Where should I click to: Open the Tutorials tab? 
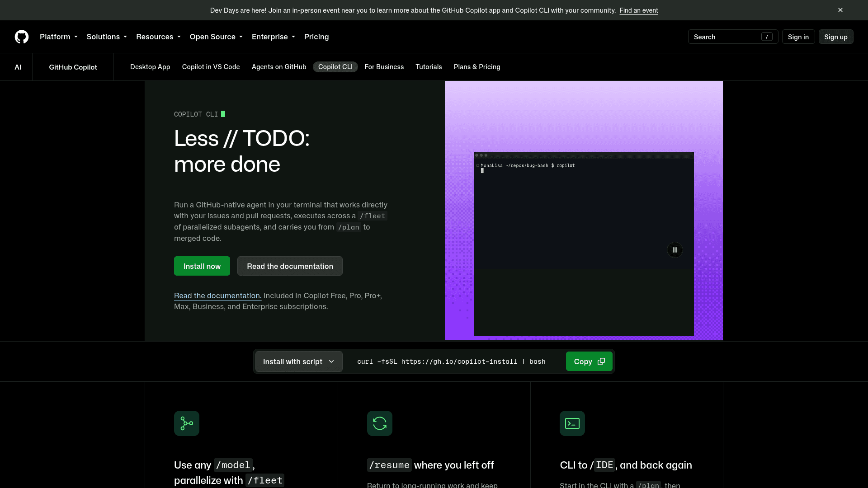tap(429, 67)
